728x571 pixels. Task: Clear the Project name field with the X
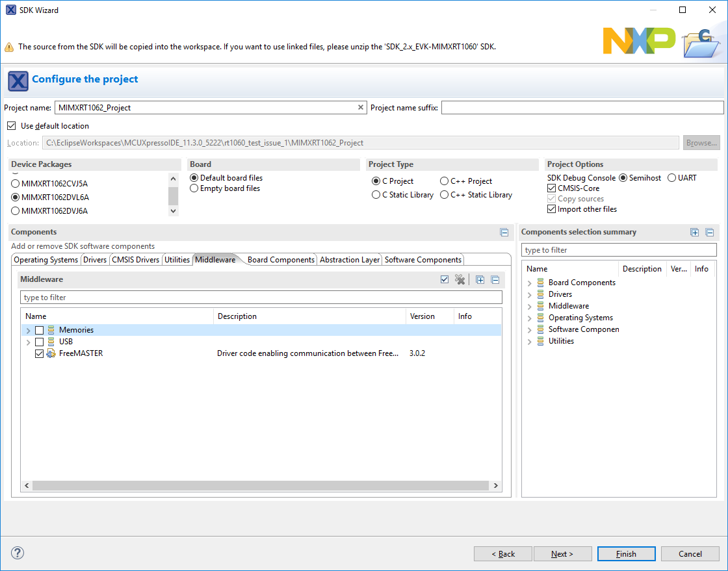tap(361, 107)
